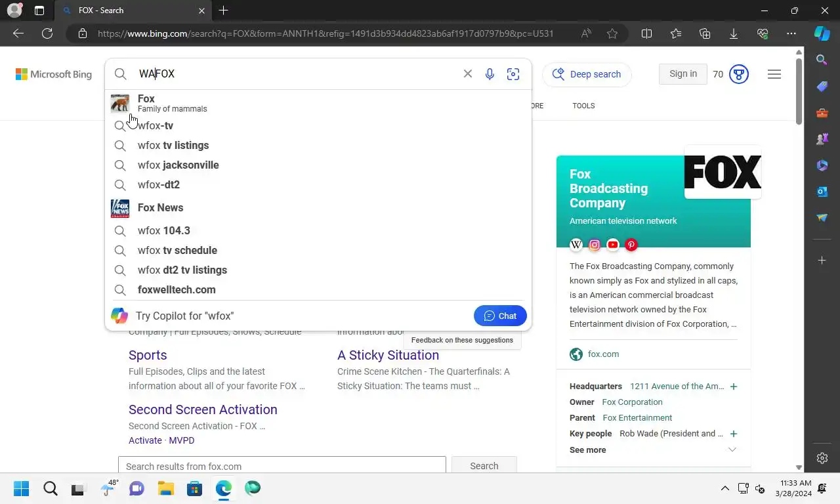Open sidebar settings gear

[822, 458]
